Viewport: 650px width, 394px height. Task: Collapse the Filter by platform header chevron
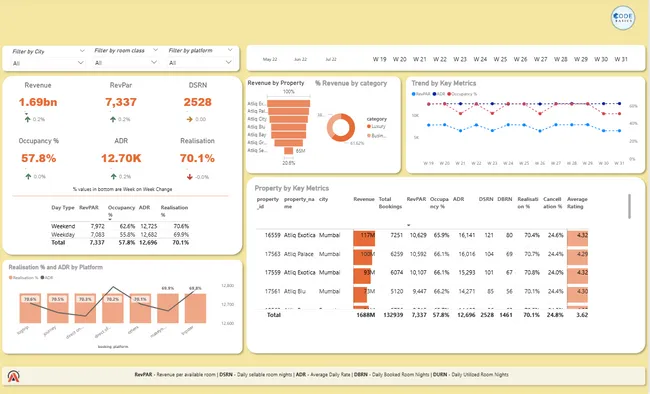pos(230,50)
